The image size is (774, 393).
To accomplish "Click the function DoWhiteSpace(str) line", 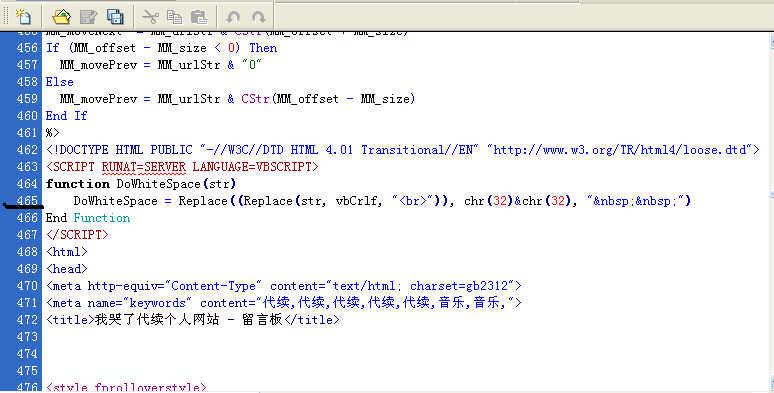I will tap(141, 184).
